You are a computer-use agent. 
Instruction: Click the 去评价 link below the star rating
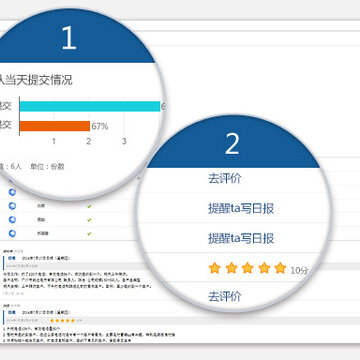pyautogui.click(x=224, y=296)
